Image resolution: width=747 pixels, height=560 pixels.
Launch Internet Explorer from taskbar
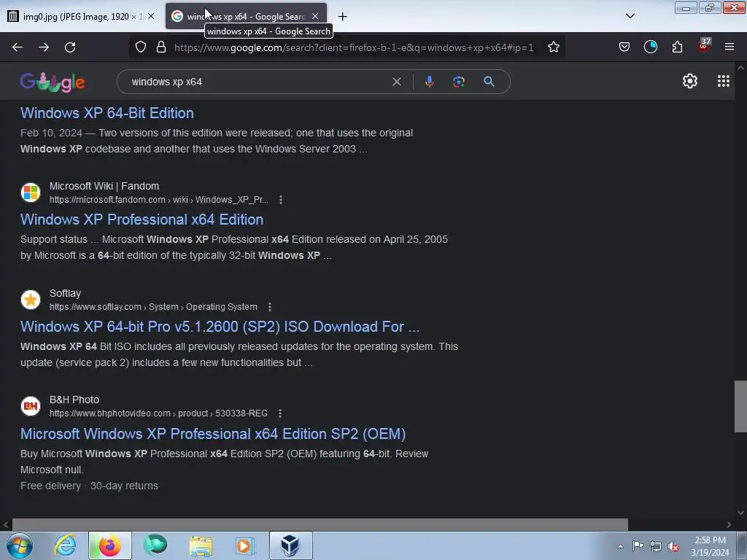pos(65,545)
